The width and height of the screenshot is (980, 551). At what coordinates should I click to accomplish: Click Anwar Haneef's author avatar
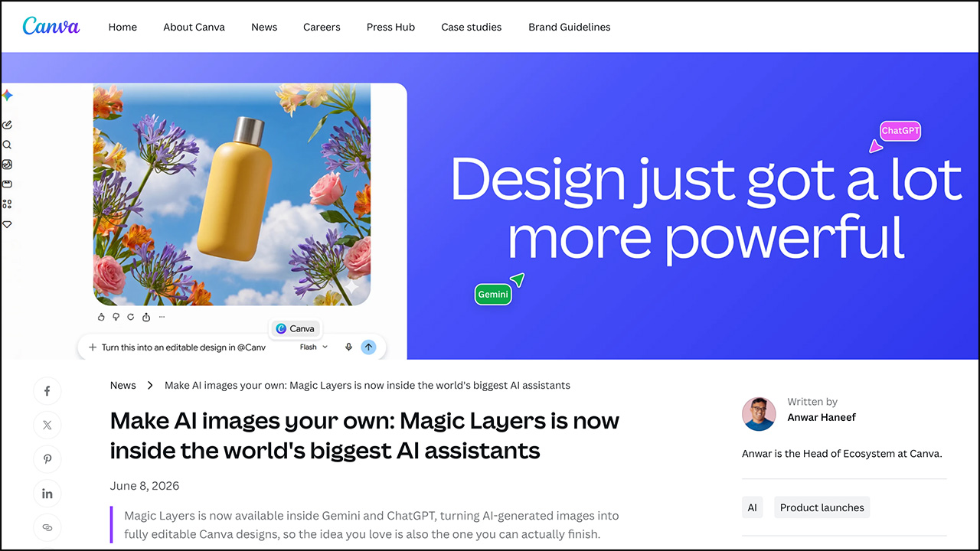[x=759, y=414]
